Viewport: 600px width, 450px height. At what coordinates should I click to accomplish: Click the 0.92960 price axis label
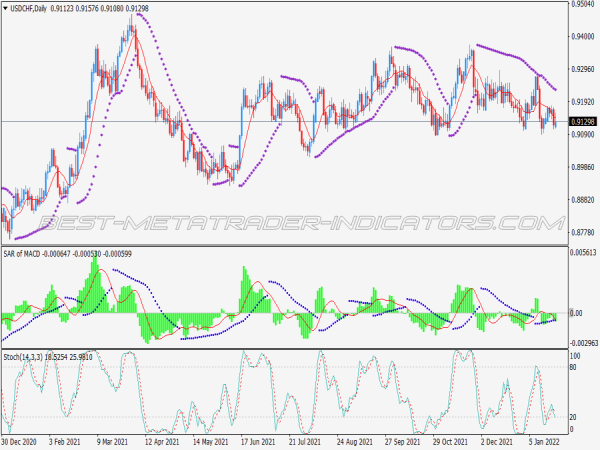(583, 69)
